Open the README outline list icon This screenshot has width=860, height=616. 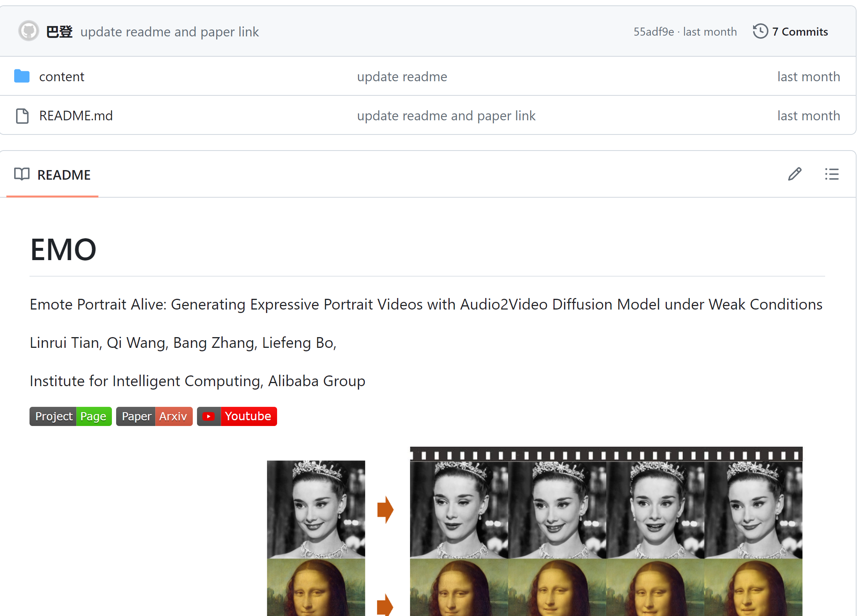click(x=832, y=174)
